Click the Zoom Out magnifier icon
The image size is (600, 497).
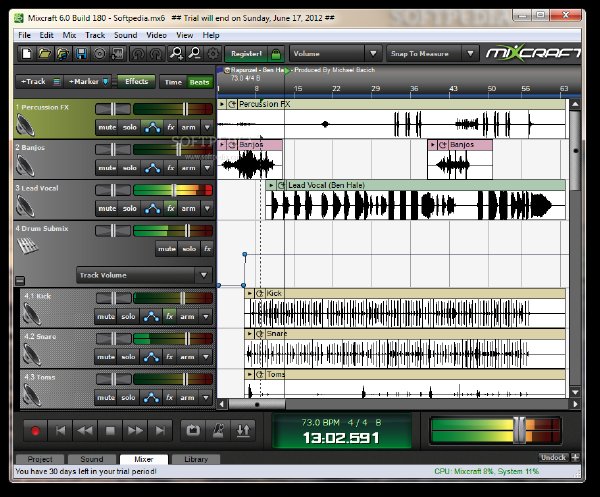click(x=195, y=54)
